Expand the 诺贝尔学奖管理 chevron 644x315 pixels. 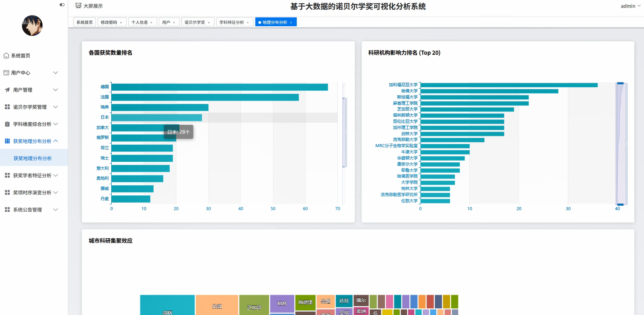[56, 107]
